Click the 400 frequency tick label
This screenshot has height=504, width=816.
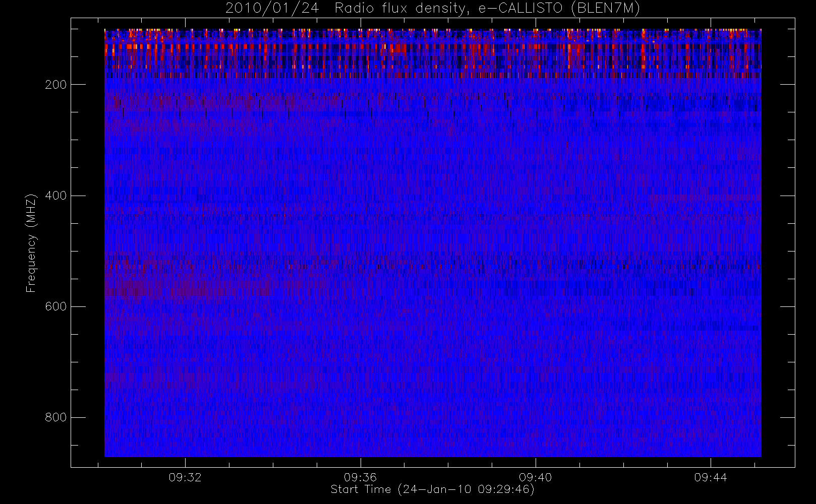(56, 196)
